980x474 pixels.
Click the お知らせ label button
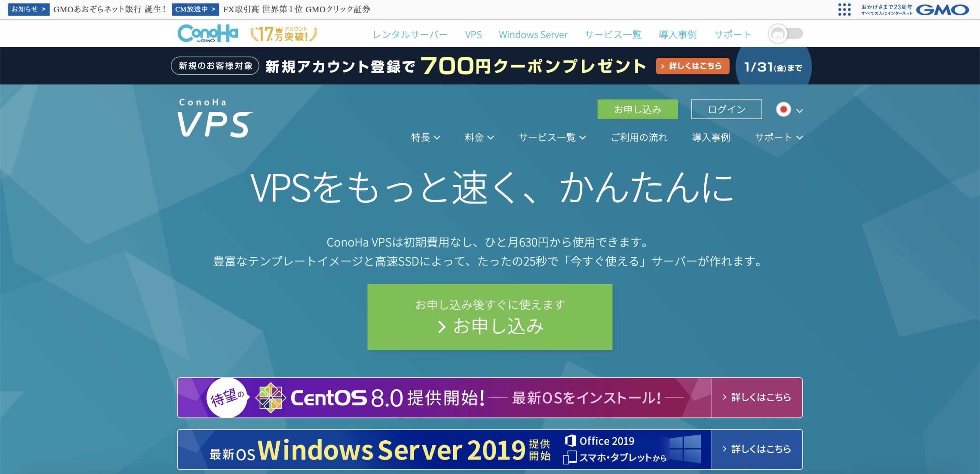[28, 9]
